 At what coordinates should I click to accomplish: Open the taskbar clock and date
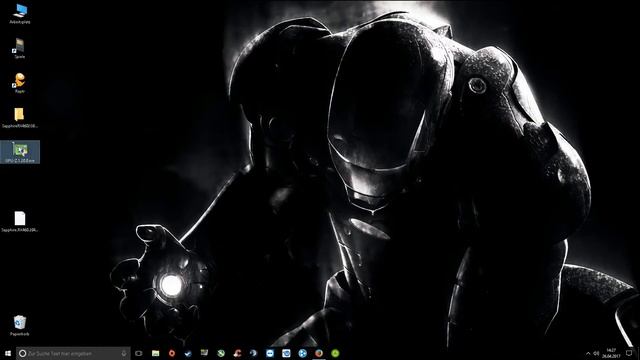(611, 353)
